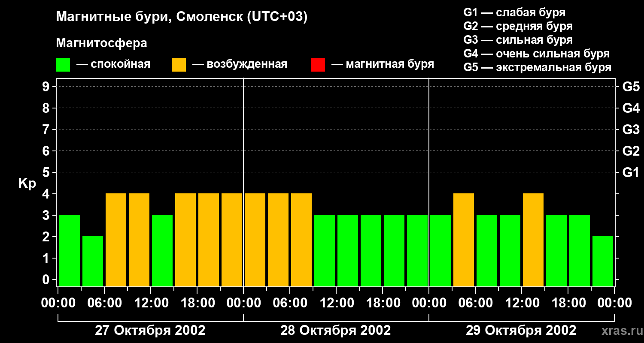644x343 pixels.
Task: Click the 27 October 06:00–09:00 orange bar
Action: pos(116,240)
